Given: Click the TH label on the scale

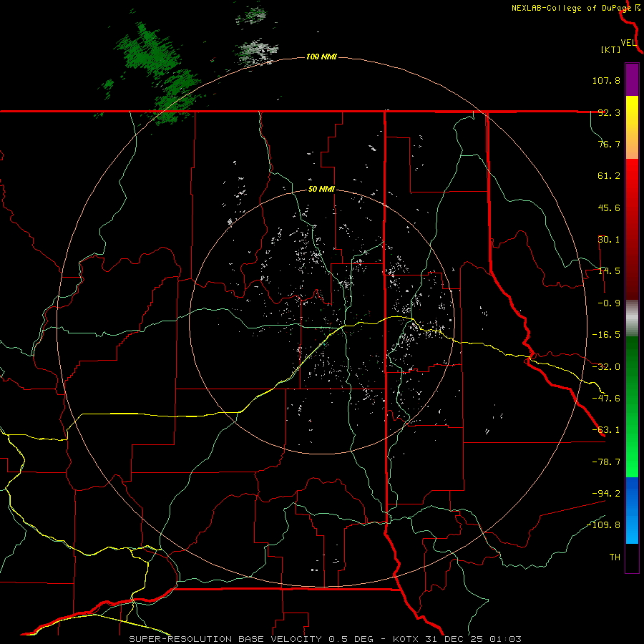Looking at the screenshot, I should tap(615, 557).
